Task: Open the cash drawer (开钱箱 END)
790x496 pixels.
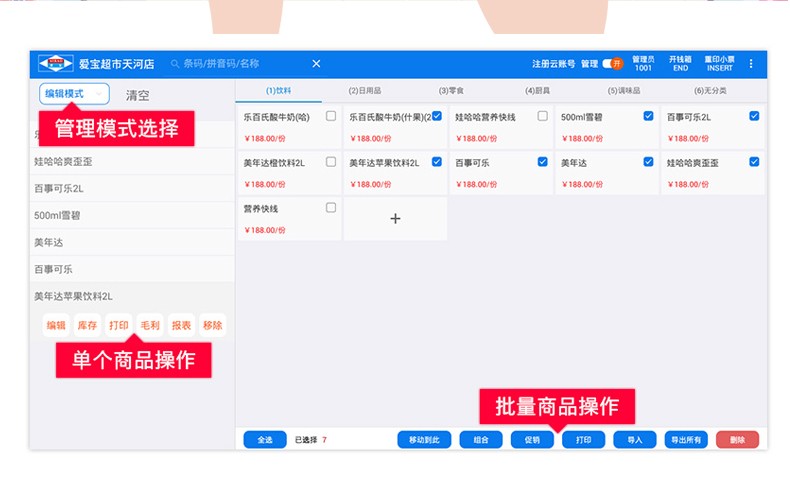Action: (x=680, y=64)
